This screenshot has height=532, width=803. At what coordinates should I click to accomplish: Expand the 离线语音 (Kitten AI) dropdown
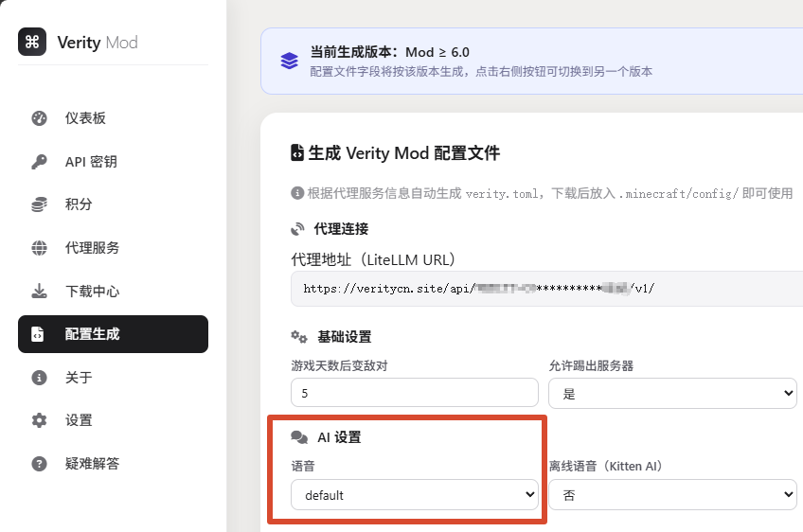click(x=672, y=495)
